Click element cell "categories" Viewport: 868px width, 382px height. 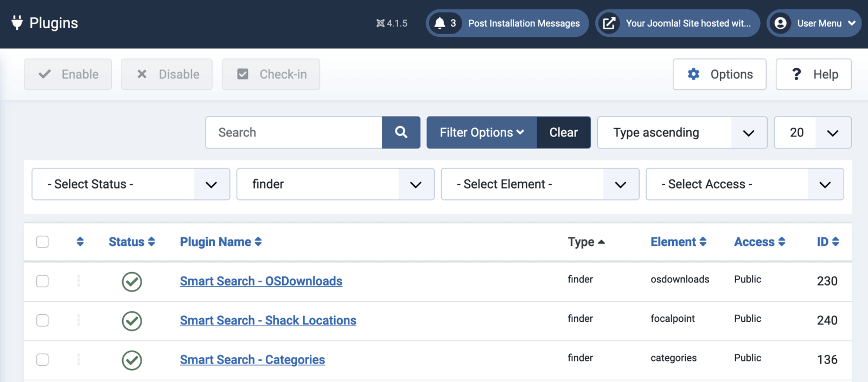point(673,358)
